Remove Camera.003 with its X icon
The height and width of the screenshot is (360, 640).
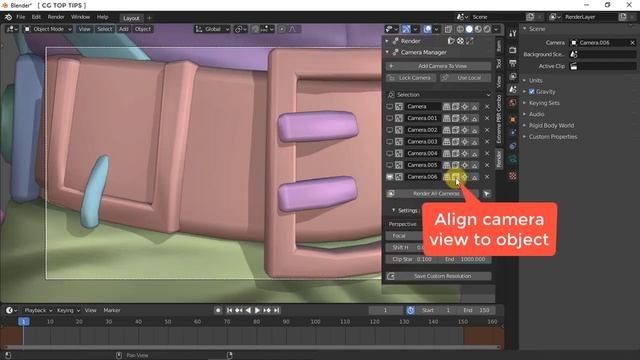pyautogui.click(x=487, y=142)
